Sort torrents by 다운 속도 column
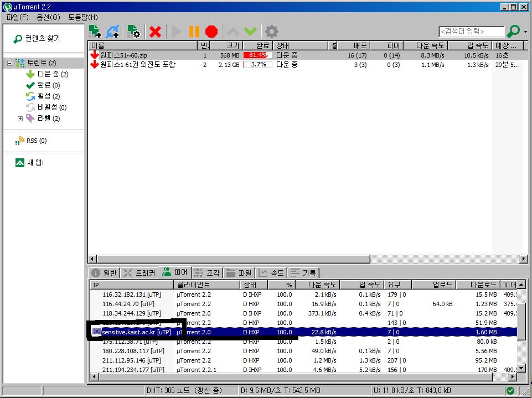 426,45
